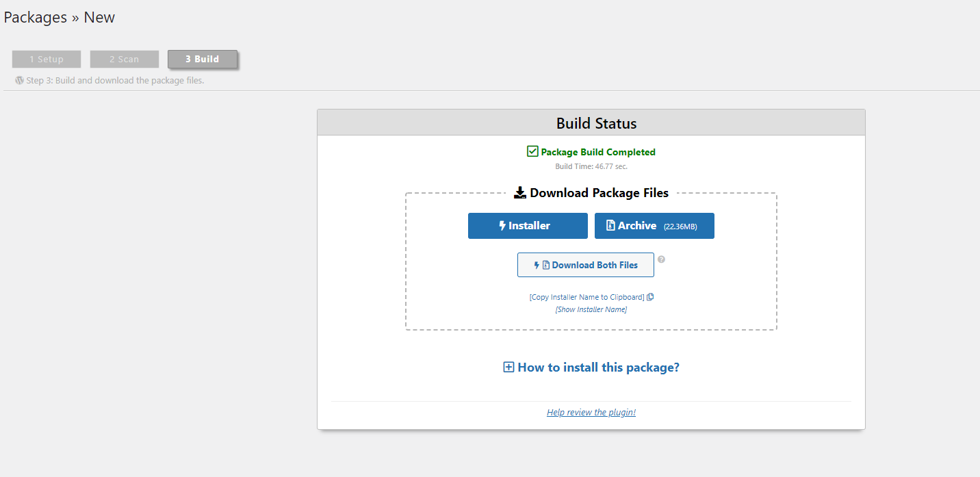The height and width of the screenshot is (477, 980).
Task: Go to step 2 Scan
Action: coord(125,59)
